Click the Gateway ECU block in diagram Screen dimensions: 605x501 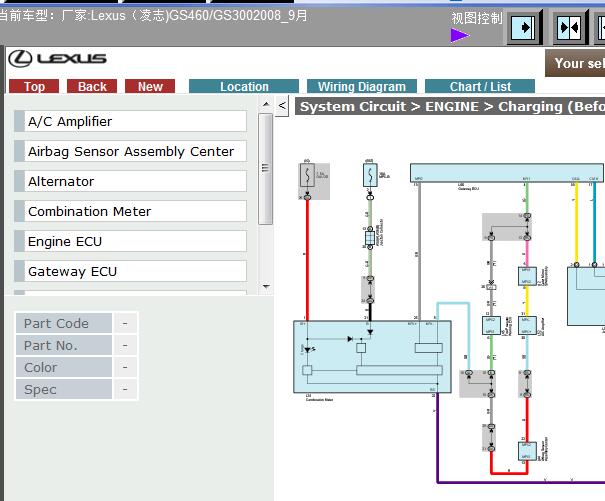tap(507, 173)
